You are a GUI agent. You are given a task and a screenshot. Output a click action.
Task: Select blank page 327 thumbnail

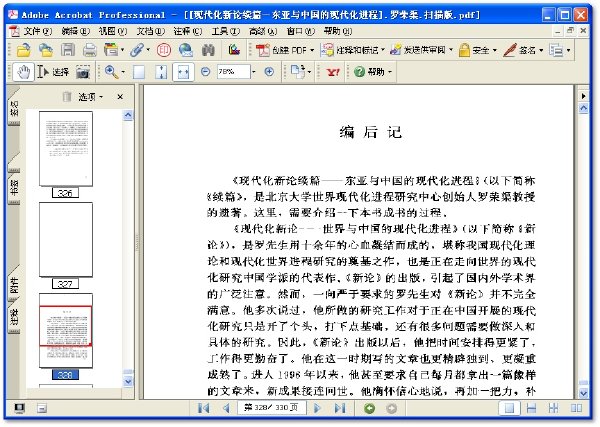pos(66,240)
